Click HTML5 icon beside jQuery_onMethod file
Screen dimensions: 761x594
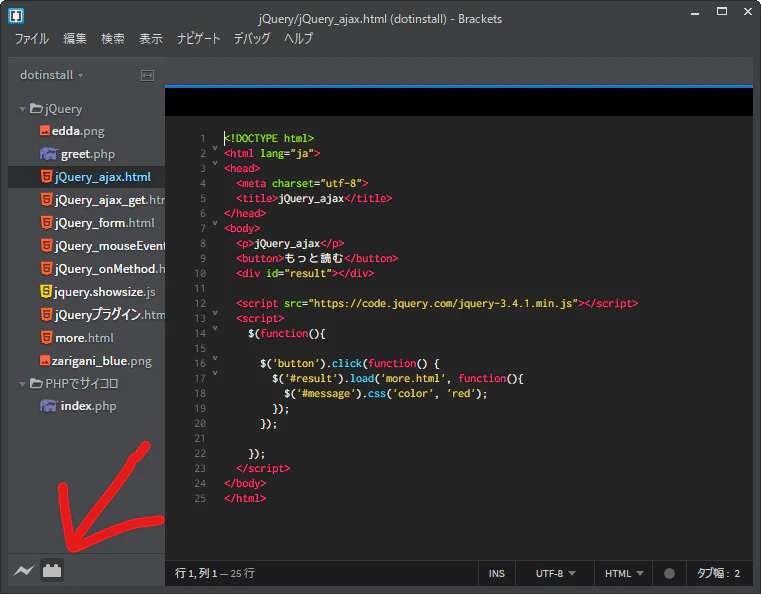(x=46, y=268)
